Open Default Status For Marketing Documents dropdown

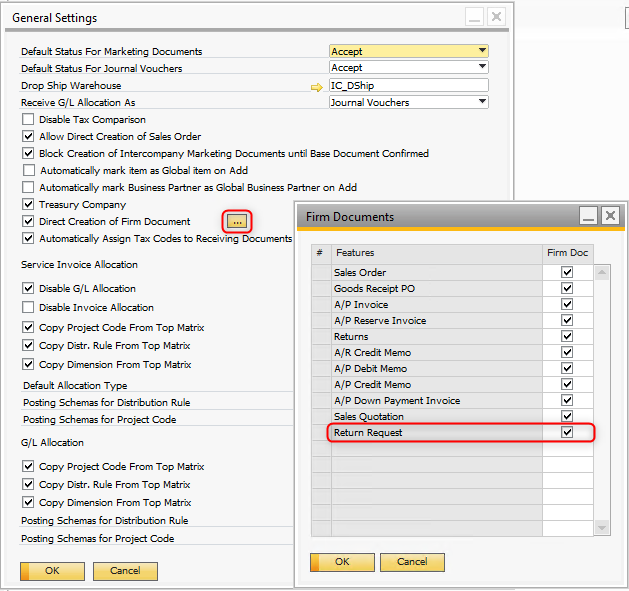(x=482, y=51)
